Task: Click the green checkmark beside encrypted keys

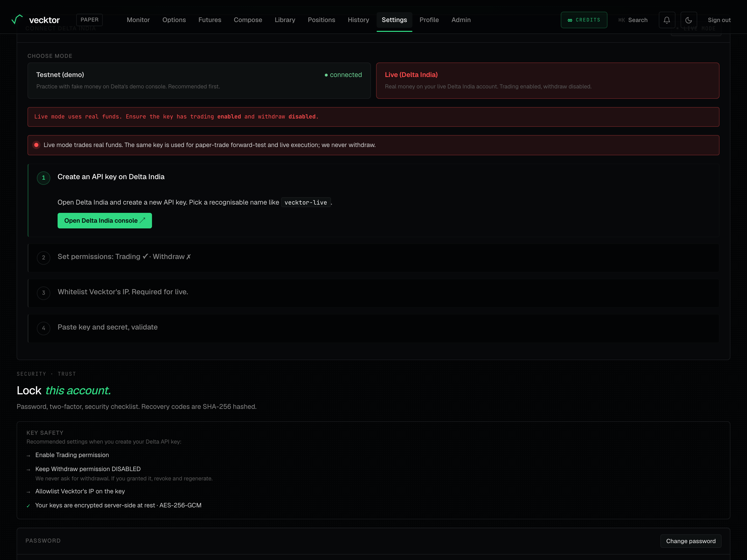Action: click(28, 506)
